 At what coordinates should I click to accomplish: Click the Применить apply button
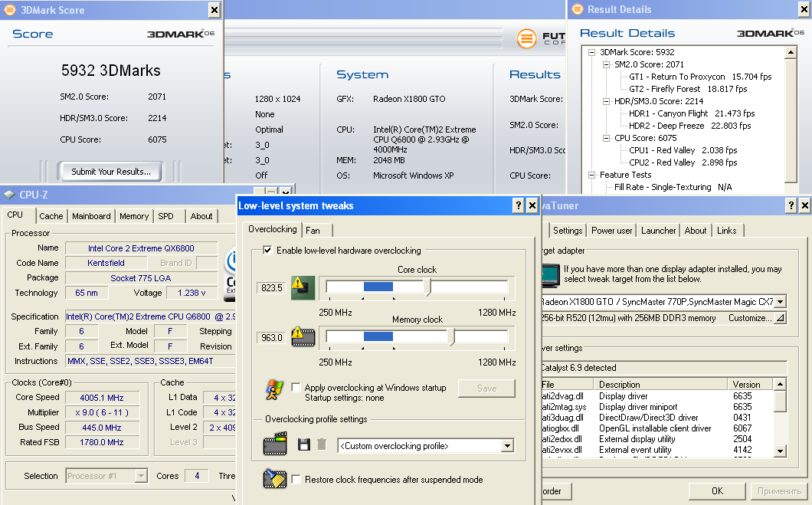coord(779,491)
